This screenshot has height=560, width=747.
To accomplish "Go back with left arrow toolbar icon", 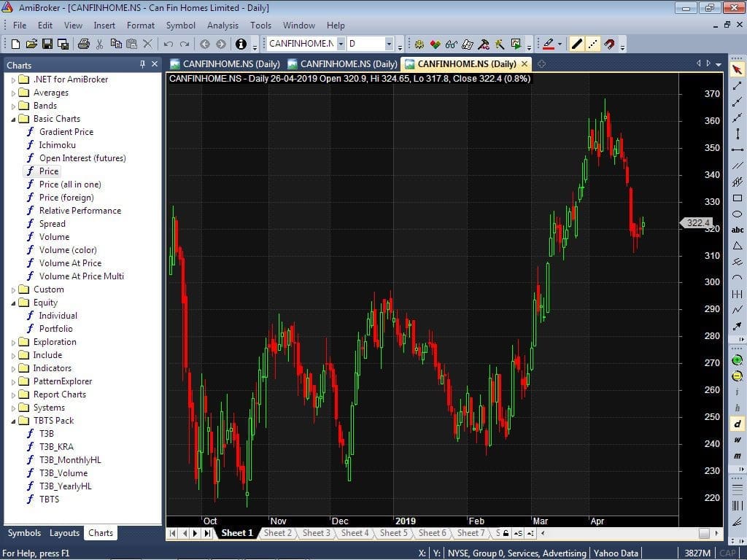I will [x=205, y=44].
